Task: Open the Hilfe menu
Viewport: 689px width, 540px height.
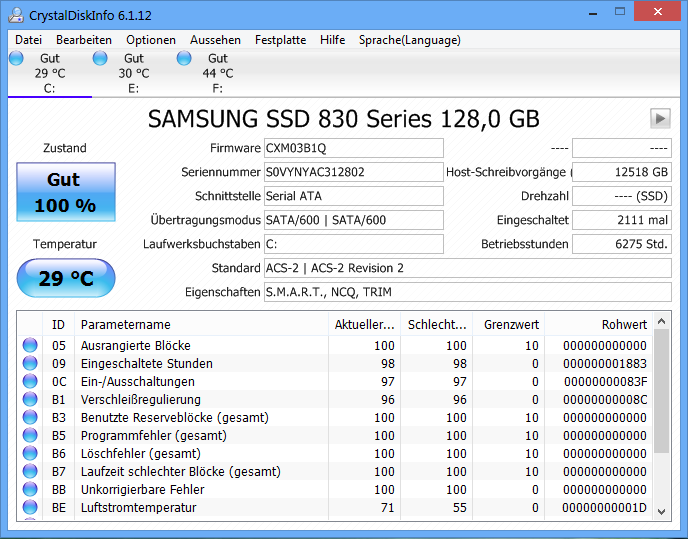Action: coord(332,40)
